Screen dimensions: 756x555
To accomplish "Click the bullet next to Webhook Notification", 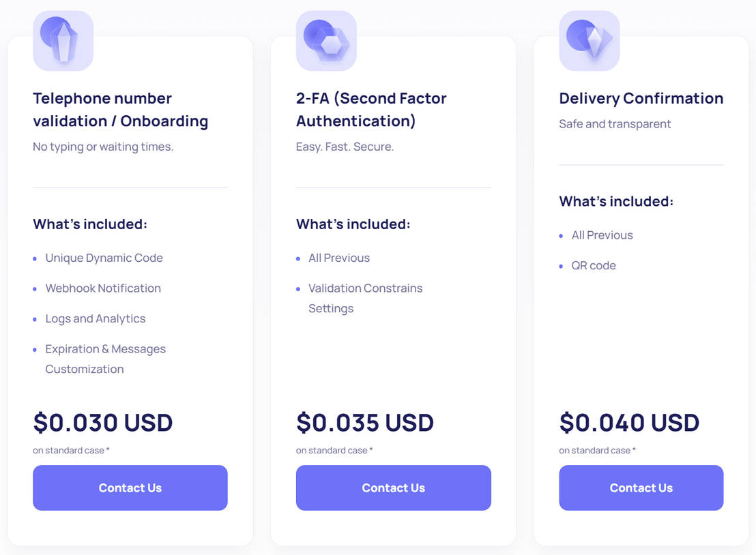I will (x=35, y=288).
